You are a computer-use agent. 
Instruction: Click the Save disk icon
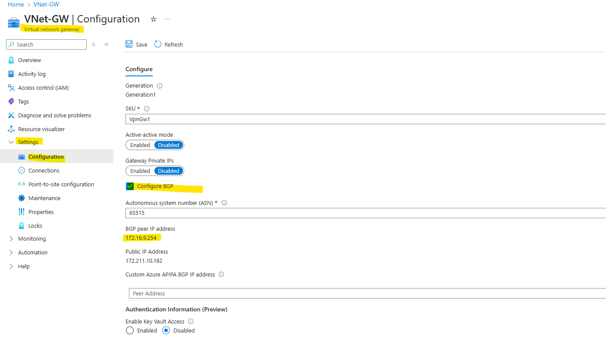click(x=129, y=44)
